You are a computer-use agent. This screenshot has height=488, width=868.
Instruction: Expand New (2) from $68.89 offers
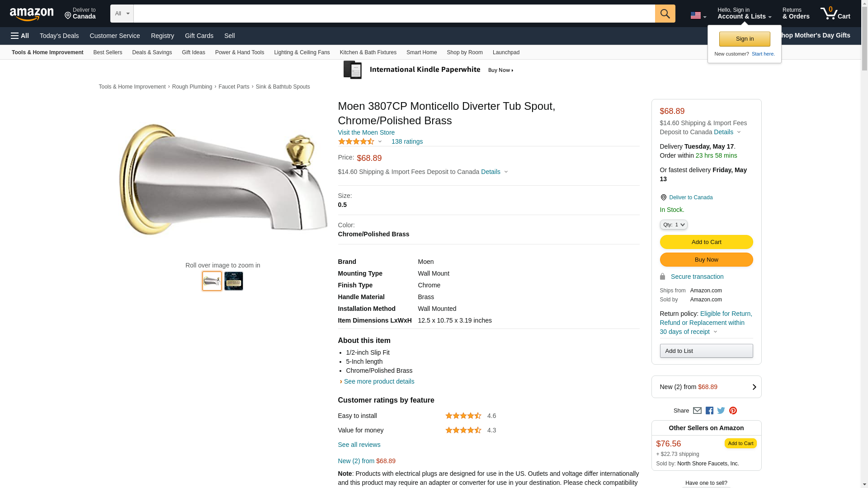(706, 387)
